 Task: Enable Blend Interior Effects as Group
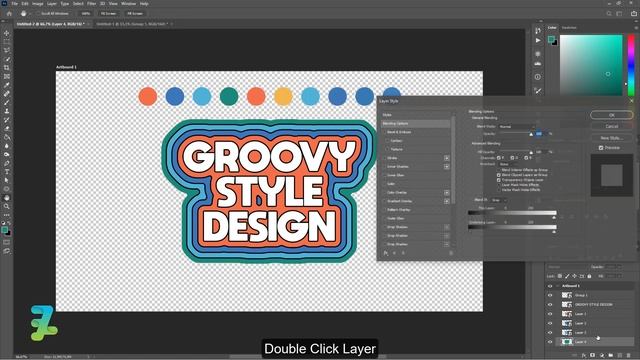[x=498, y=169]
